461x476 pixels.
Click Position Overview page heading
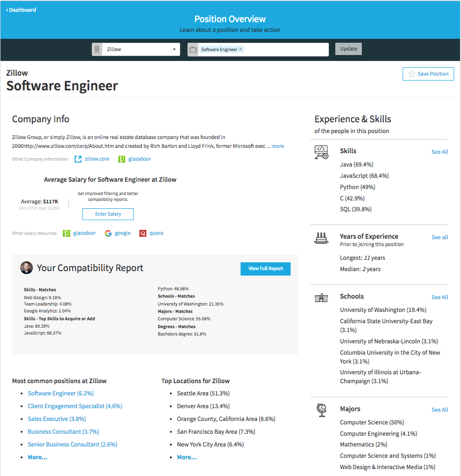tap(230, 19)
